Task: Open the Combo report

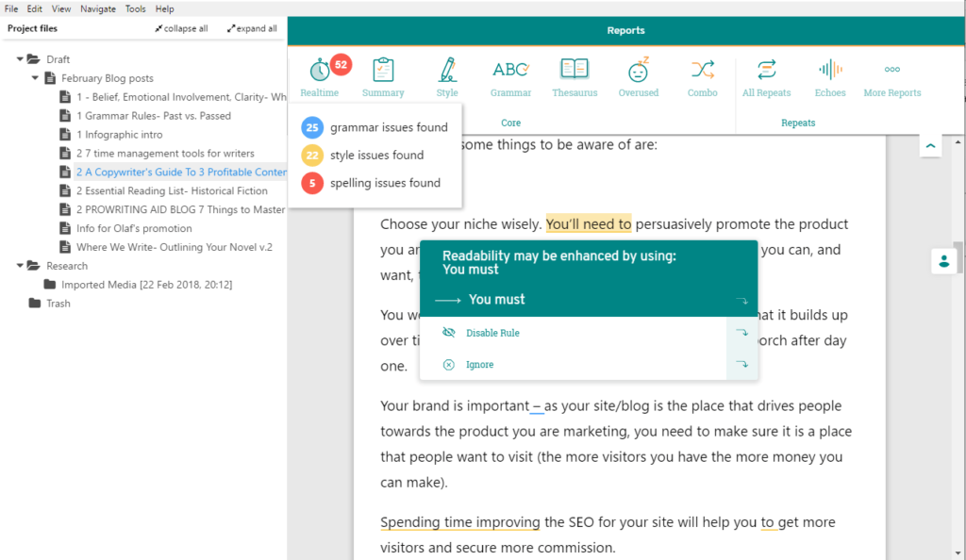Action: (702, 76)
